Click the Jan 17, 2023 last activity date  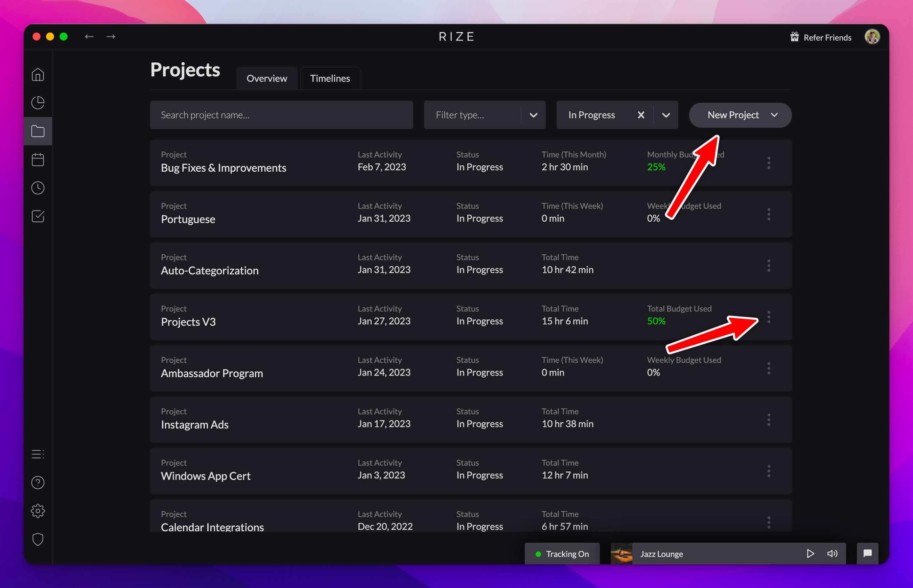coord(384,424)
